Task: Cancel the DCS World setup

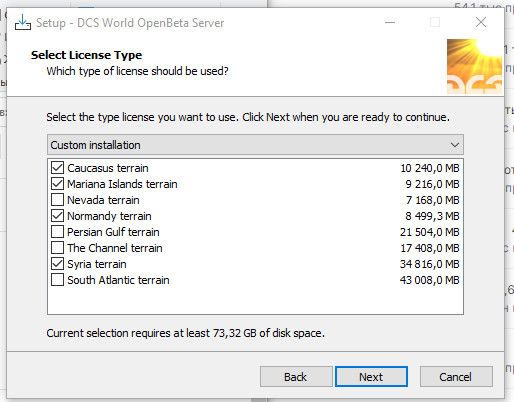Action: click(x=456, y=377)
